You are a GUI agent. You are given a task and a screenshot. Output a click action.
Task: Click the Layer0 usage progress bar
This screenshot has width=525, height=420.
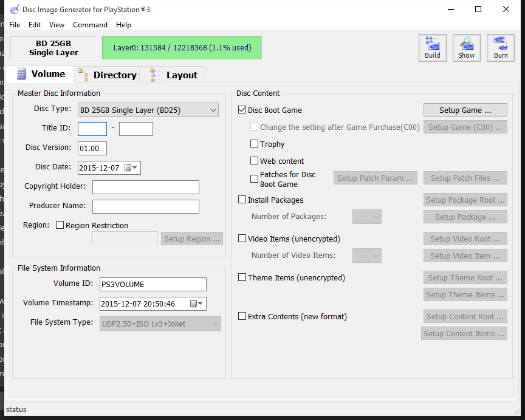tap(182, 48)
